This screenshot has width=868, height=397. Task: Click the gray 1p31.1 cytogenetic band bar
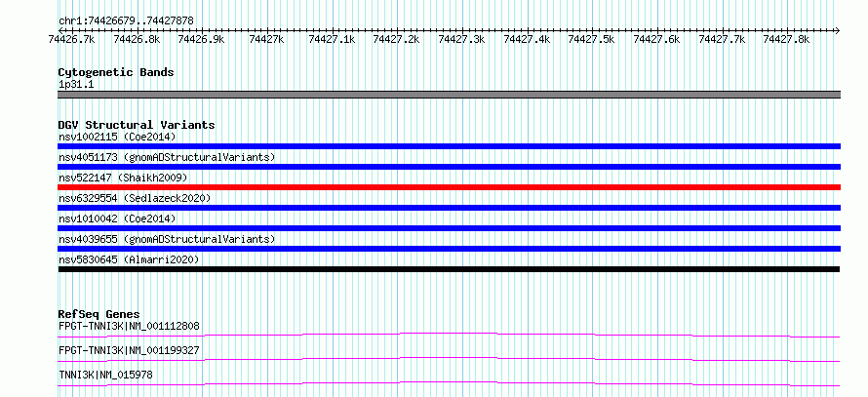(449, 95)
